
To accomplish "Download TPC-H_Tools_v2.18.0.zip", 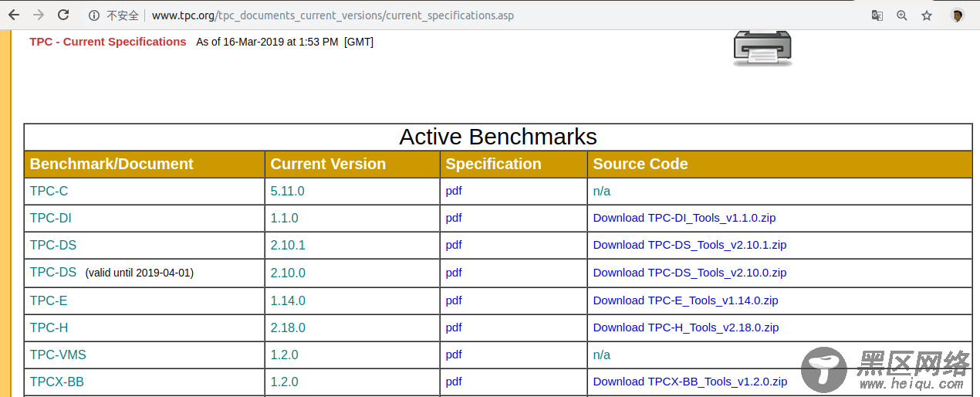I will click(687, 327).
